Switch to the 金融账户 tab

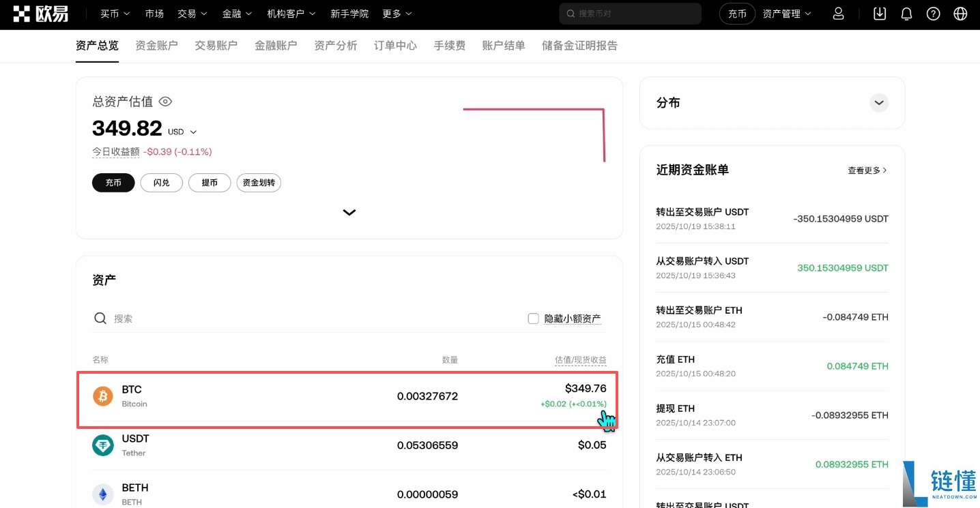coord(276,46)
